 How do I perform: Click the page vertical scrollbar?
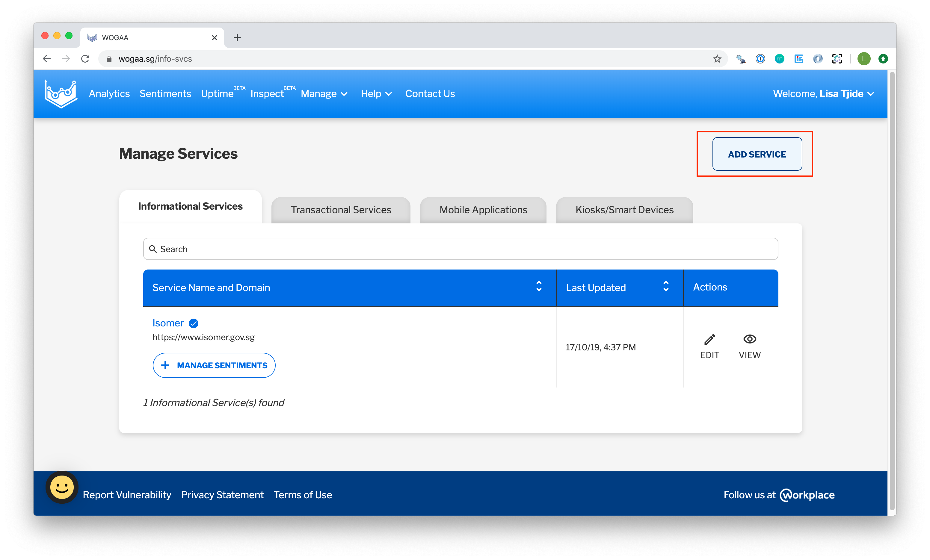click(x=892, y=287)
